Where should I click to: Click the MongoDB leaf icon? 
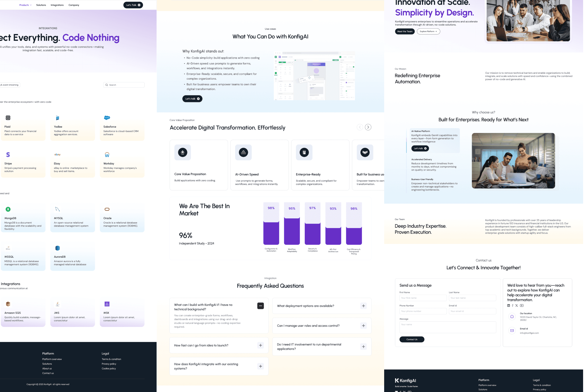pos(8,209)
